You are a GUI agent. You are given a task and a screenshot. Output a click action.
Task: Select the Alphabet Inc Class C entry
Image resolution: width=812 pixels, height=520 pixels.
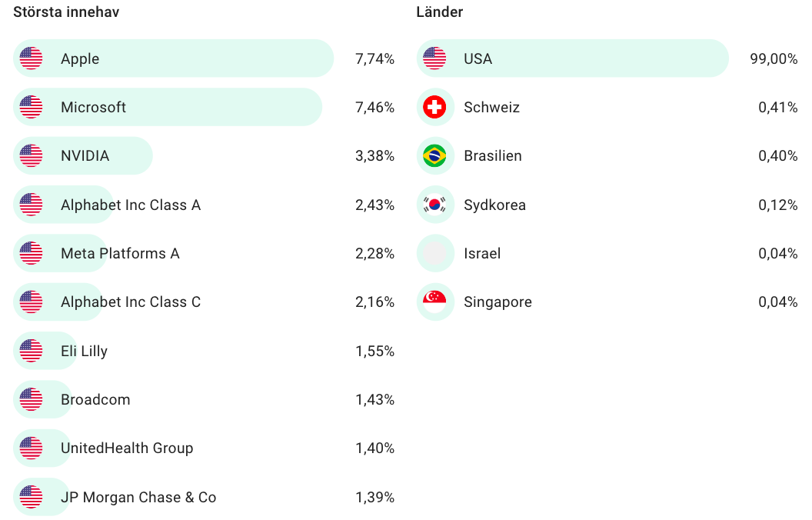pyautogui.click(x=131, y=302)
